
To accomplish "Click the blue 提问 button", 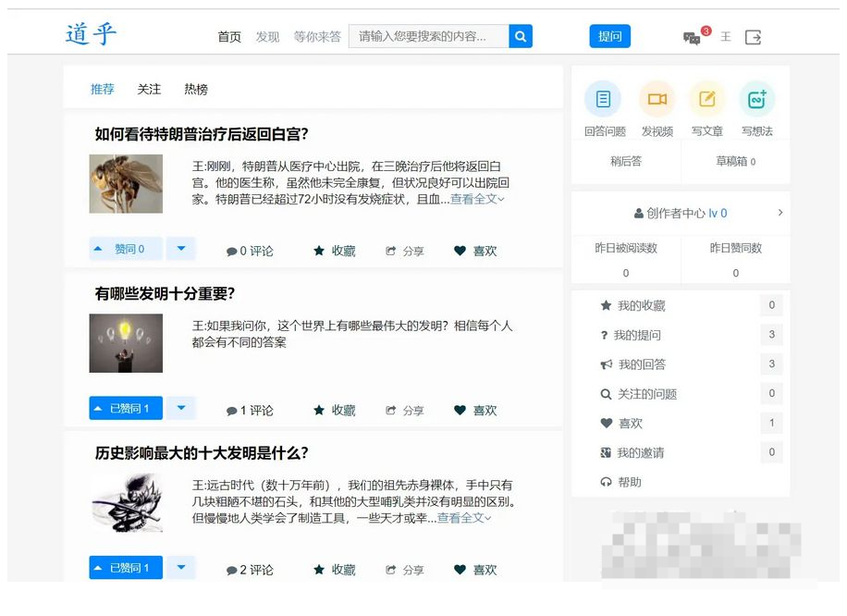I will [x=610, y=36].
